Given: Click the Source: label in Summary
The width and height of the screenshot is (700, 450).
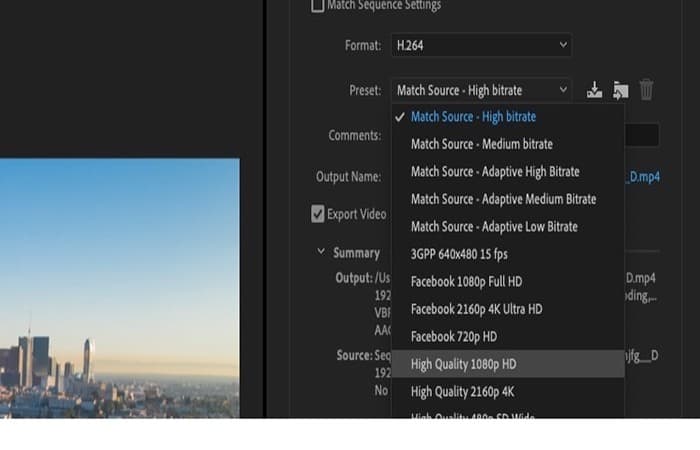Looking at the screenshot, I should coord(354,355).
